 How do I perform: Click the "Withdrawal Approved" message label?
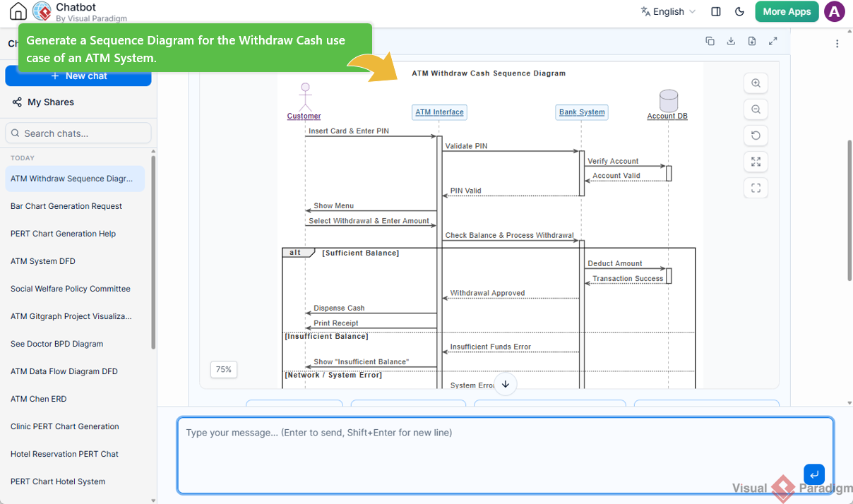pyautogui.click(x=488, y=294)
